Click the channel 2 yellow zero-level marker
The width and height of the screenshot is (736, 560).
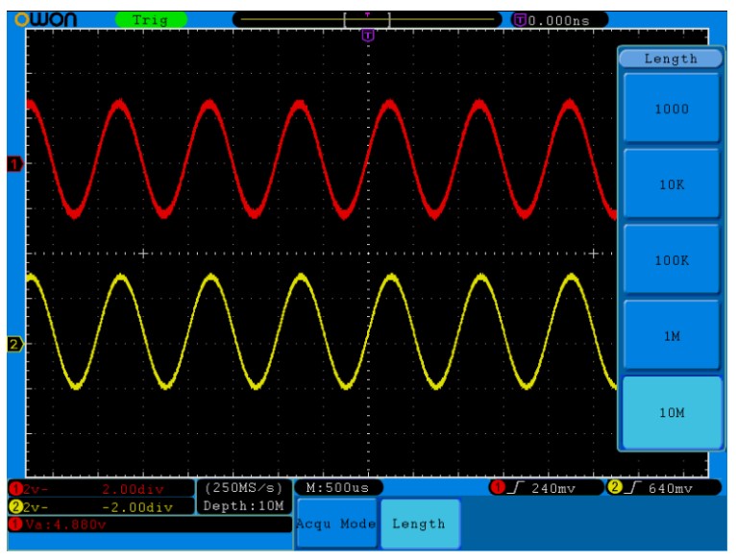click(x=14, y=344)
